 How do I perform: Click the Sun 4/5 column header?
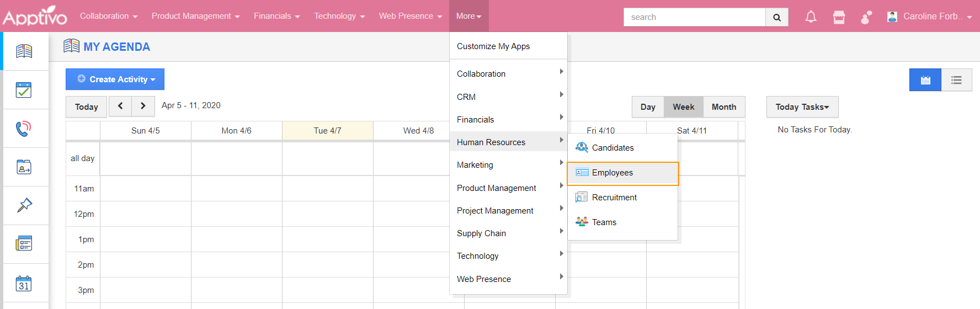point(146,131)
